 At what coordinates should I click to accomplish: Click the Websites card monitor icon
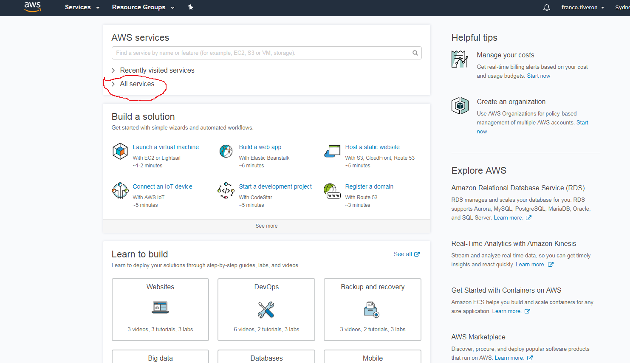[x=160, y=308]
